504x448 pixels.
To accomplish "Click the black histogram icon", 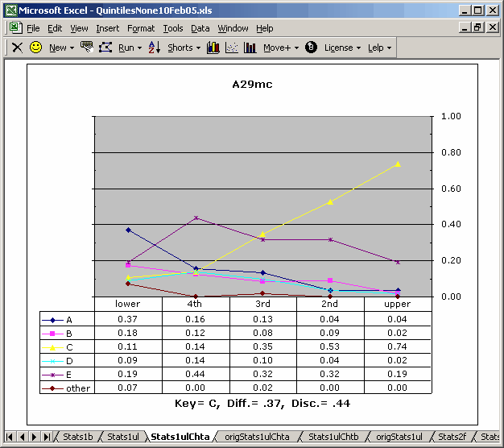I will click(250, 48).
